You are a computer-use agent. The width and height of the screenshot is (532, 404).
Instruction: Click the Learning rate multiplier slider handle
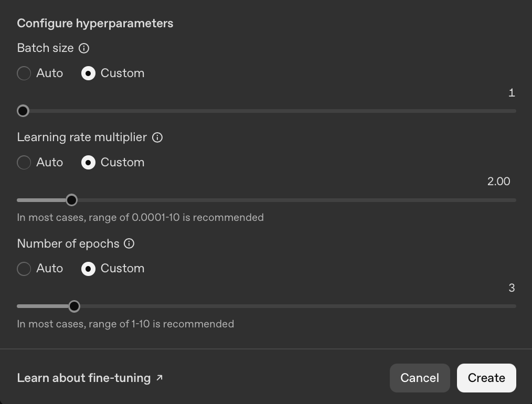72,200
